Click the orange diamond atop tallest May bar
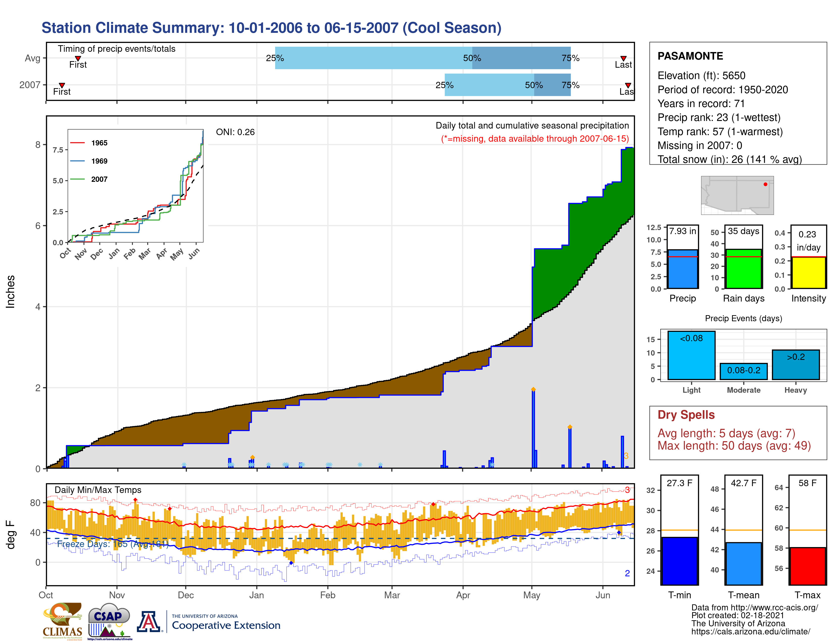 point(533,389)
